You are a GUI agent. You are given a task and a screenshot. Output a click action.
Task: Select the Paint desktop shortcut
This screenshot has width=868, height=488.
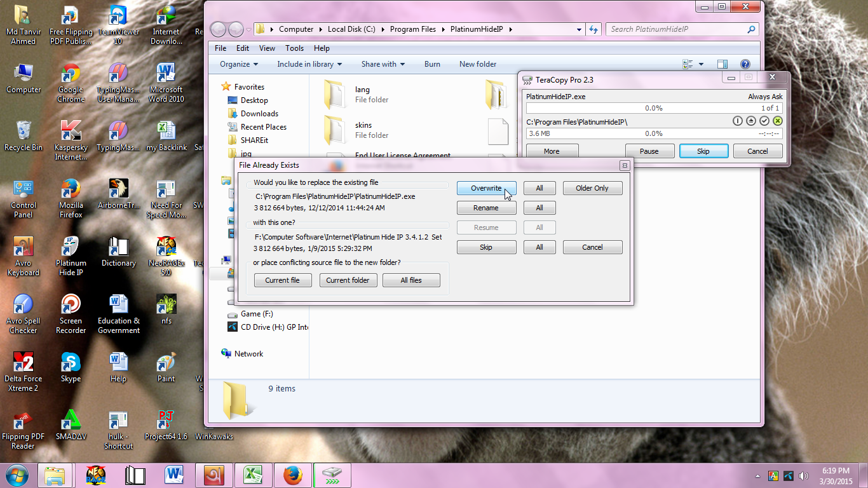(166, 367)
